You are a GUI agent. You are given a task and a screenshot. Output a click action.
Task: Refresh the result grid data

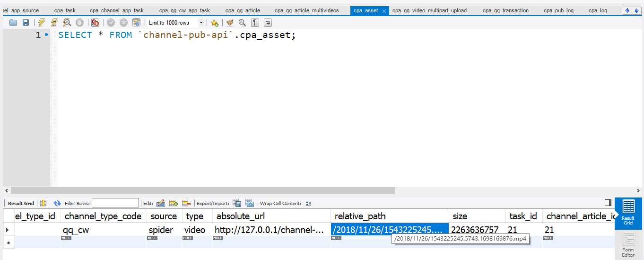point(57,203)
